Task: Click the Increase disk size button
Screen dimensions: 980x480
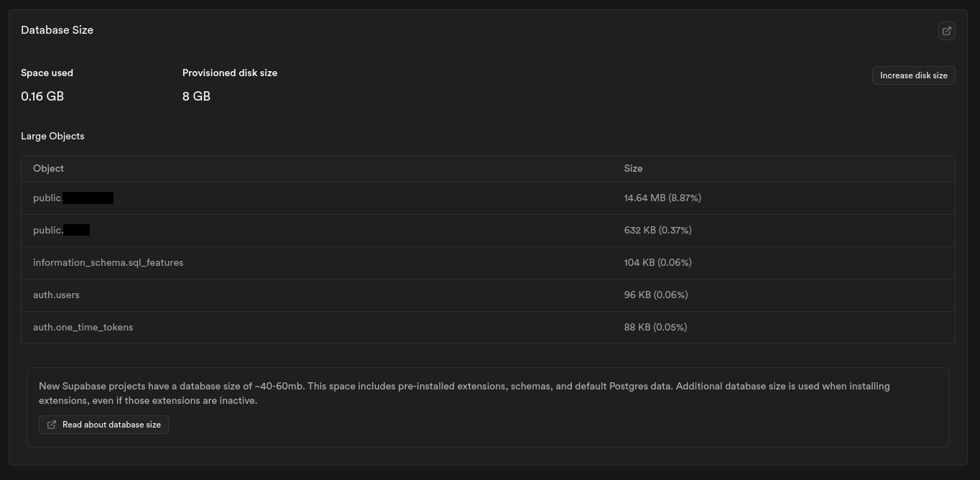Action: [x=913, y=75]
